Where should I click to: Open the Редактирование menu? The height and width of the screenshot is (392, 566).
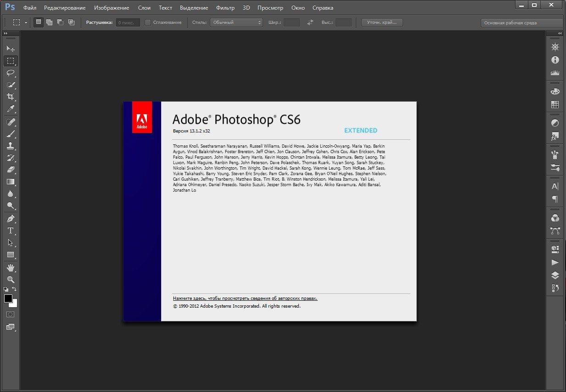tap(65, 8)
